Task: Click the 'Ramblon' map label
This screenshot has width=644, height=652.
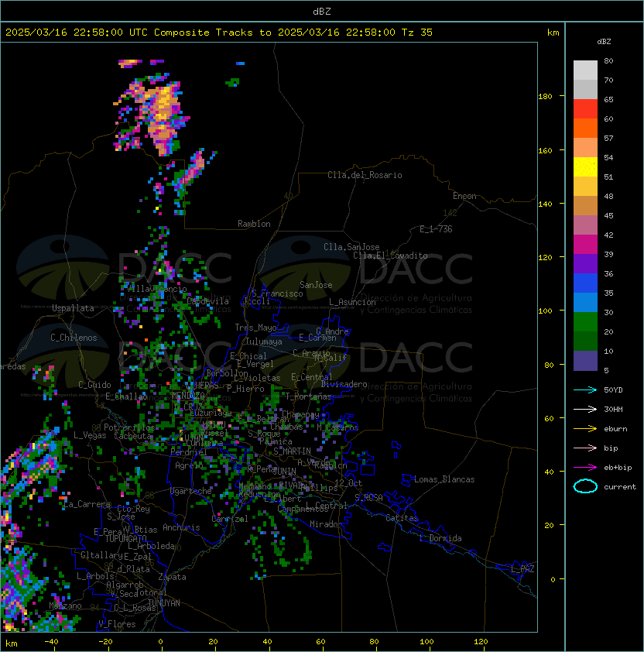Action: point(254,224)
